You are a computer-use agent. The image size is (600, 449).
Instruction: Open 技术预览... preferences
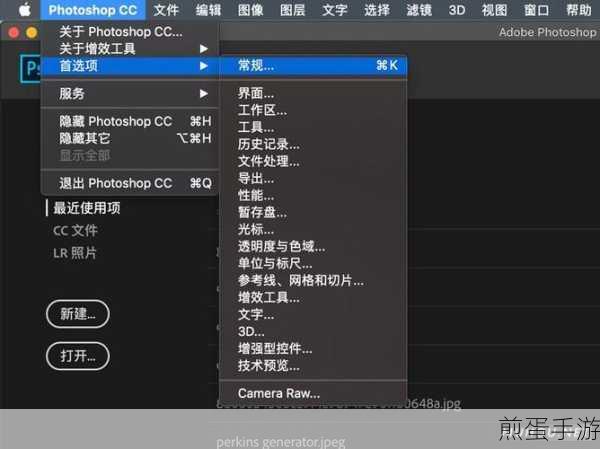click(313, 366)
